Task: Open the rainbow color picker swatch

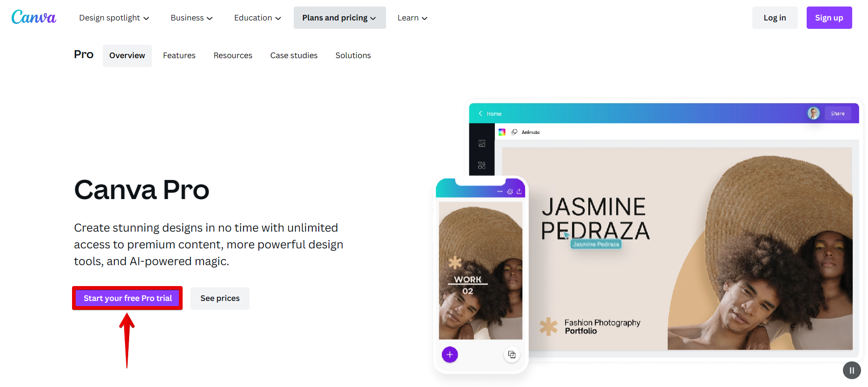Action: click(502, 132)
